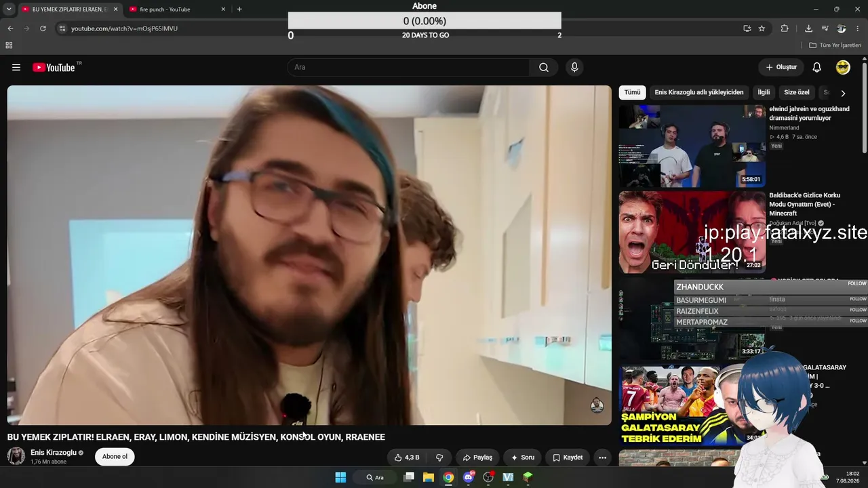This screenshot has width=868, height=488.
Task: Open the Chrome apps grid shortcut
Action: coord(9,45)
